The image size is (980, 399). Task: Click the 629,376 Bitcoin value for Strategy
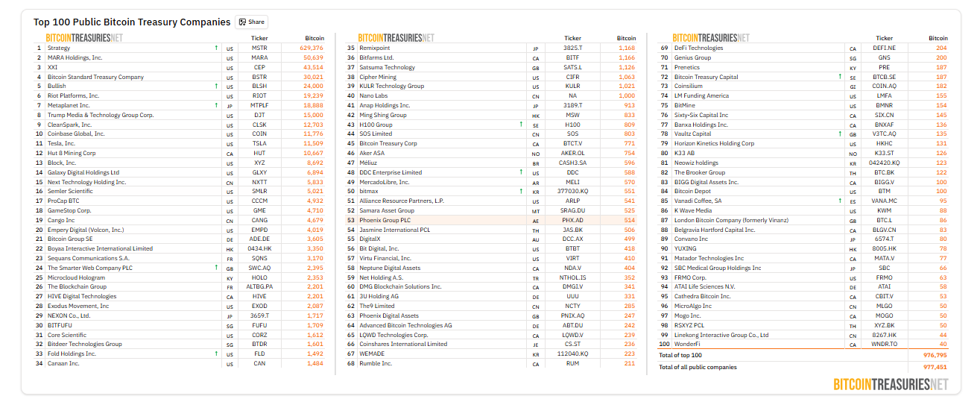312,48
